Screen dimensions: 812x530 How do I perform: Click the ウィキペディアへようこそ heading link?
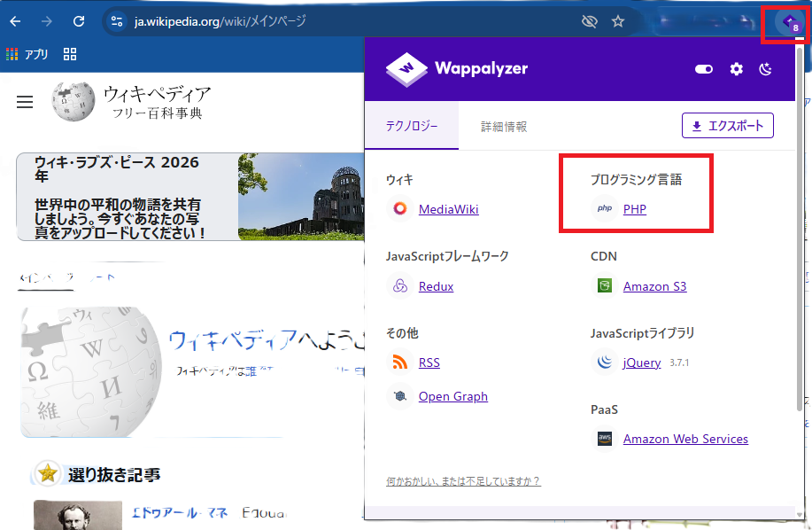(267, 340)
